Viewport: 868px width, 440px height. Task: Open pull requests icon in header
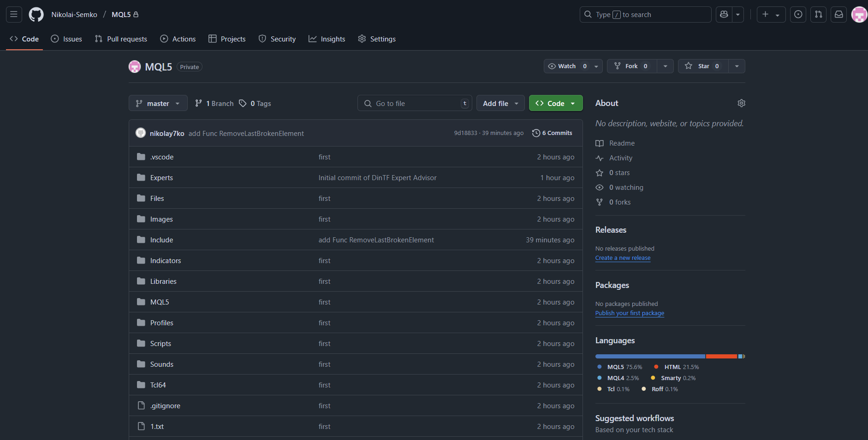(x=818, y=14)
